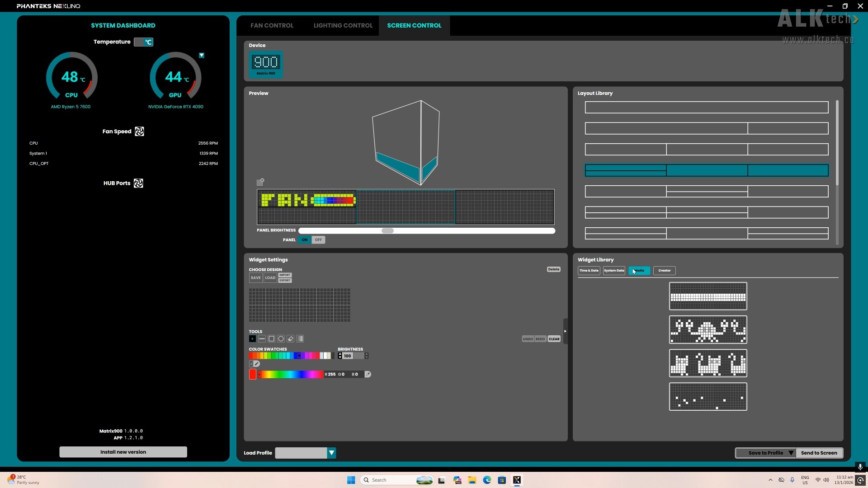This screenshot has width=868, height=488.
Task: Turn the PANEL ON
Action: [x=304, y=240]
